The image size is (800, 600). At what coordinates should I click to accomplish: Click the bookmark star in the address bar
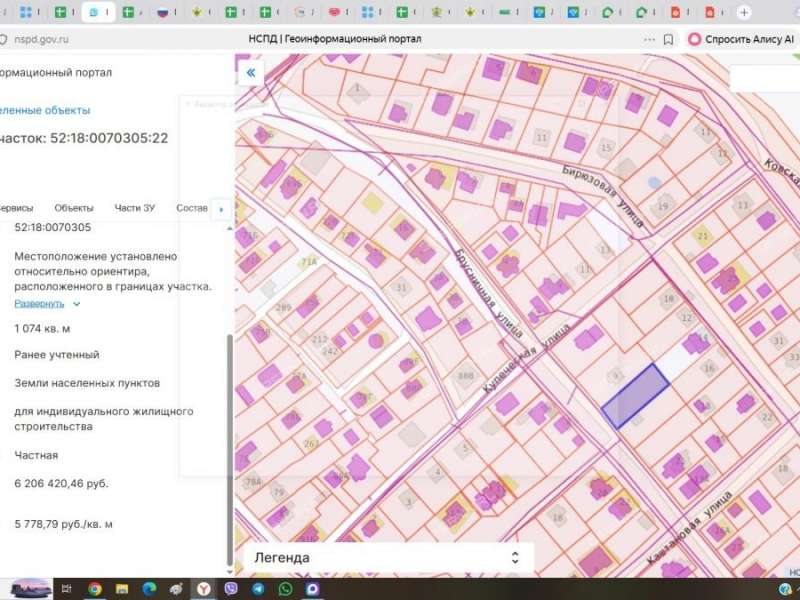point(668,37)
